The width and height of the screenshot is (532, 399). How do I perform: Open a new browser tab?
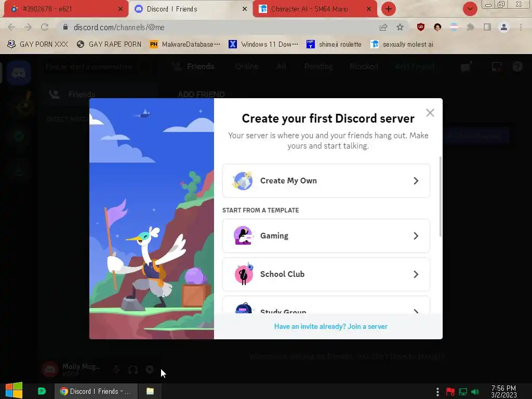pyautogui.click(x=389, y=9)
